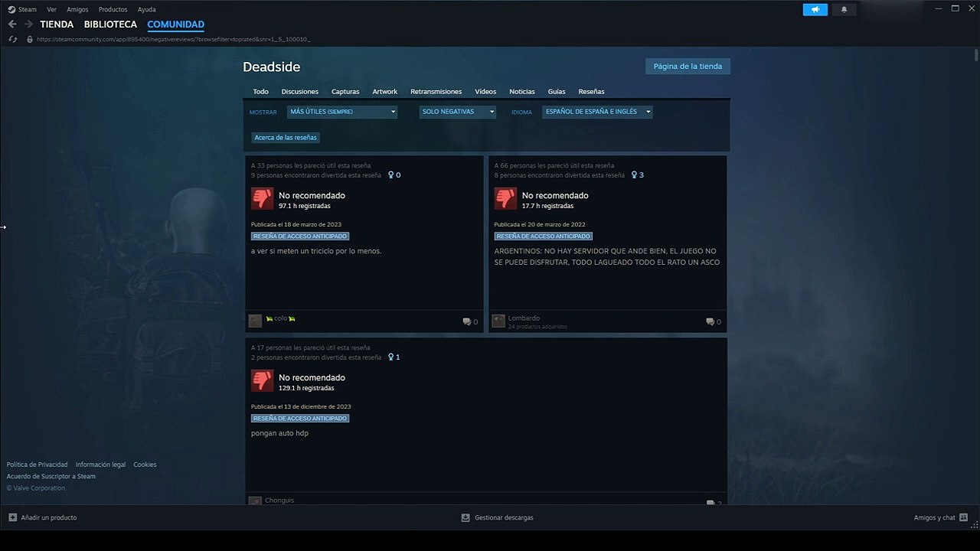Select the Artwork tab

point(385,91)
